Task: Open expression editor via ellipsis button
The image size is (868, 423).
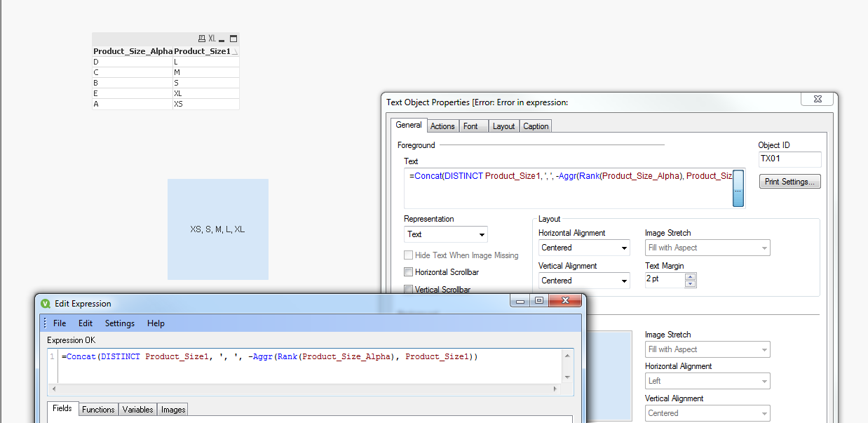Action: (738, 188)
